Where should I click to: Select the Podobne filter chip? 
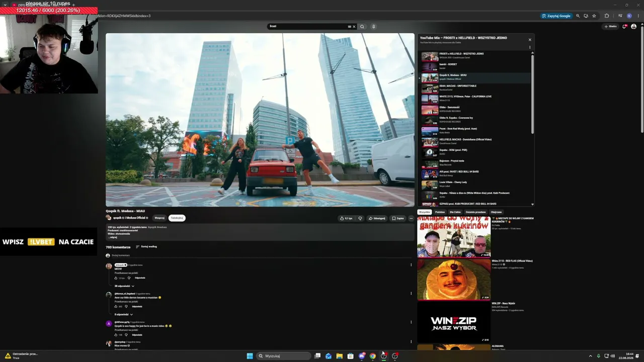pyautogui.click(x=440, y=212)
